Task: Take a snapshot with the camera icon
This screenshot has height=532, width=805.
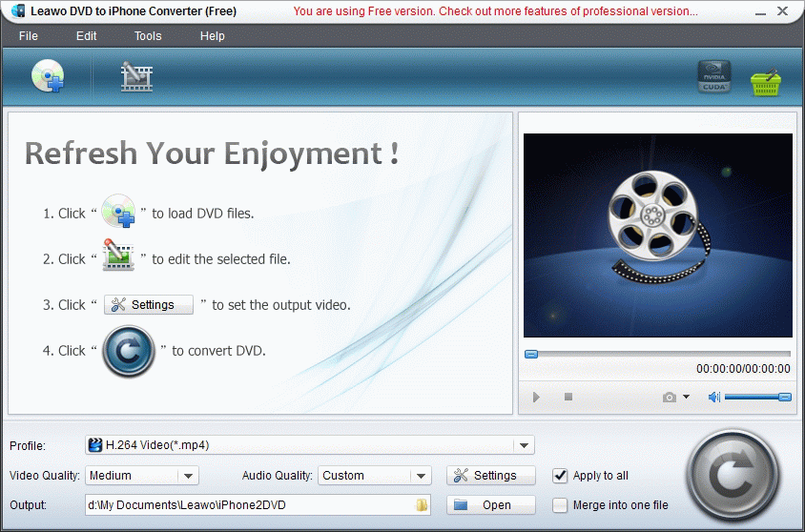Action: pyautogui.click(x=670, y=397)
